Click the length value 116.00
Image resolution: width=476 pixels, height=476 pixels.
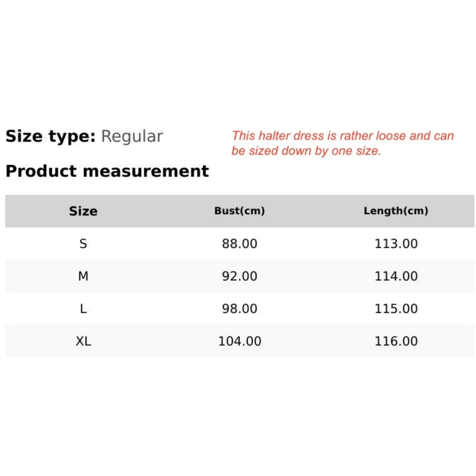[396, 341]
